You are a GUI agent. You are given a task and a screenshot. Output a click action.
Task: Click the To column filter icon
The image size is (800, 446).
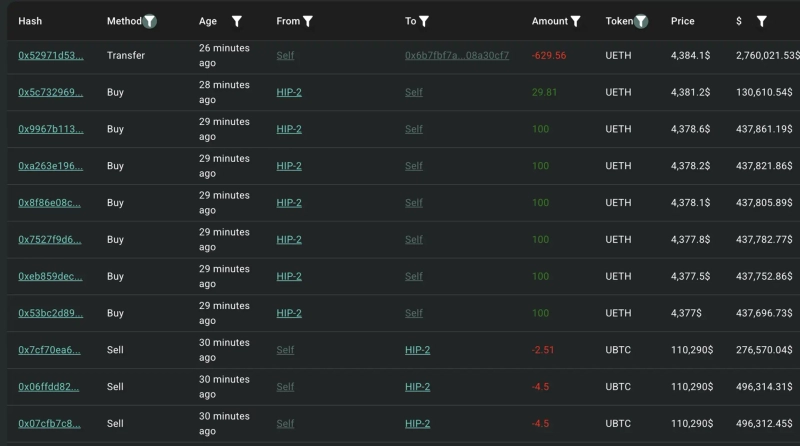coord(424,21)
